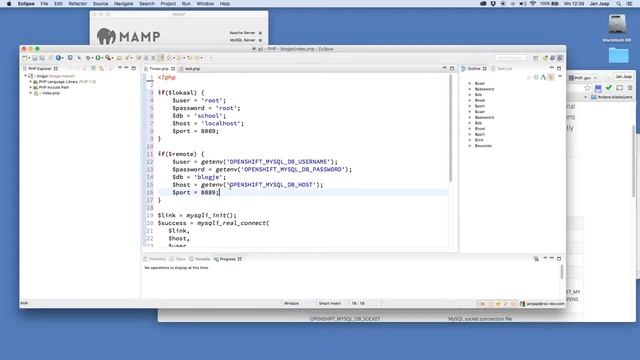
Task: Click the Quick Access search field
Action: pyautogui.click(x=510, y=58)
